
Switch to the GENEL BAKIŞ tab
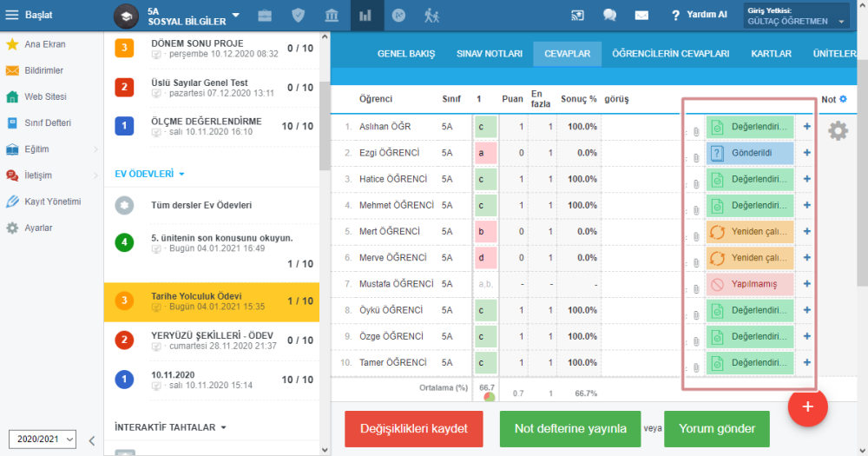(406, 54)
